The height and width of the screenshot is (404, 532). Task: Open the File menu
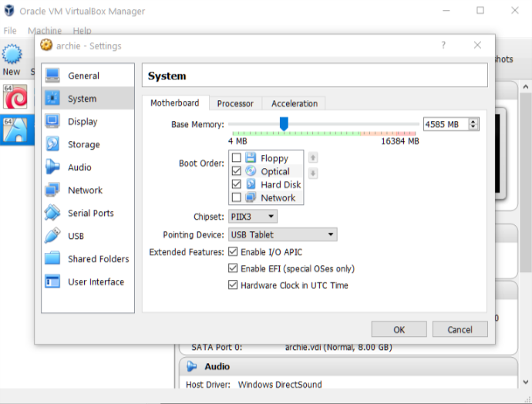10,31
